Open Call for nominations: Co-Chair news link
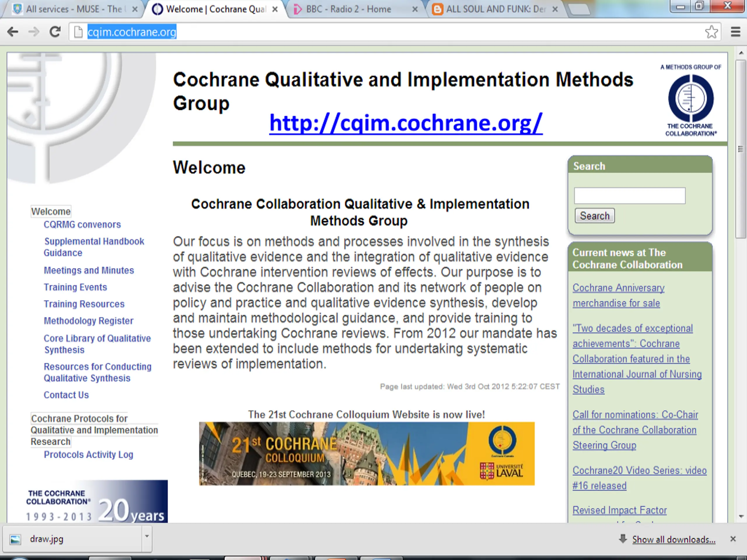 pos(635,430)
